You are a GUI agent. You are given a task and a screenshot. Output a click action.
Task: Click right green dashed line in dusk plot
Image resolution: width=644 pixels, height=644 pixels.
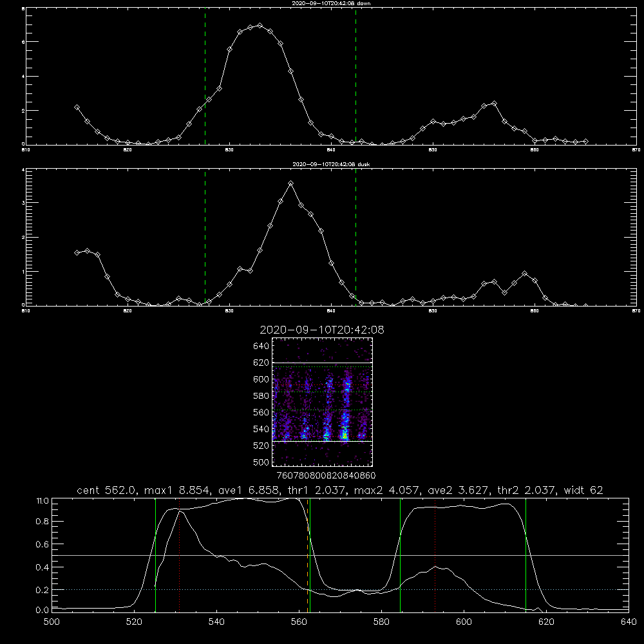point(355,238)
